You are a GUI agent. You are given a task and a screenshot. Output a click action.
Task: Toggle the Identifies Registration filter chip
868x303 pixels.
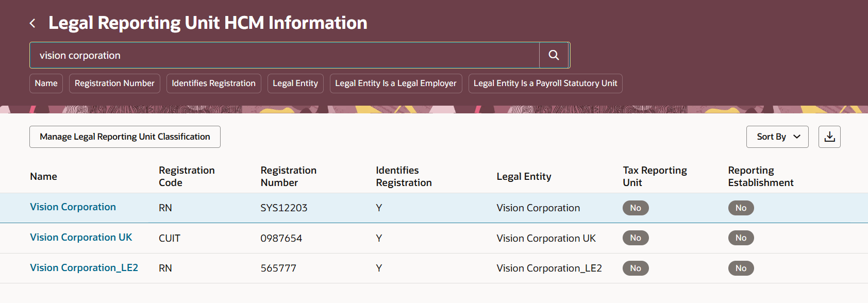pos(213,83)
